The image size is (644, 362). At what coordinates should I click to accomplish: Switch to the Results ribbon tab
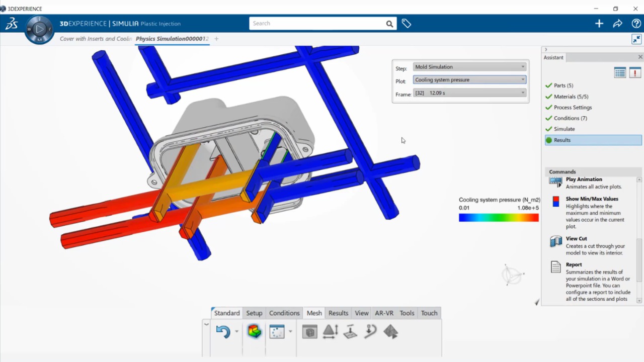click(338, 313)
